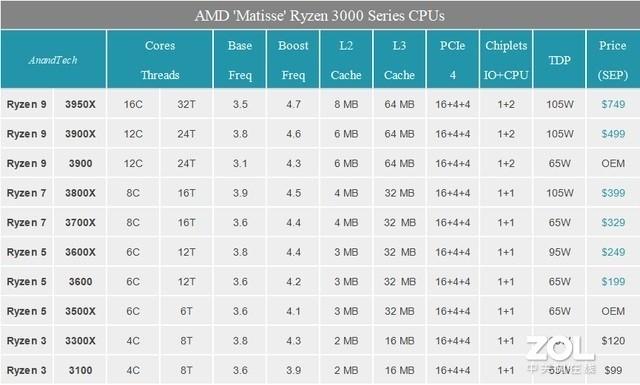Click the Price (SEP) column header
640x385 pixels.
click(613, 60)
